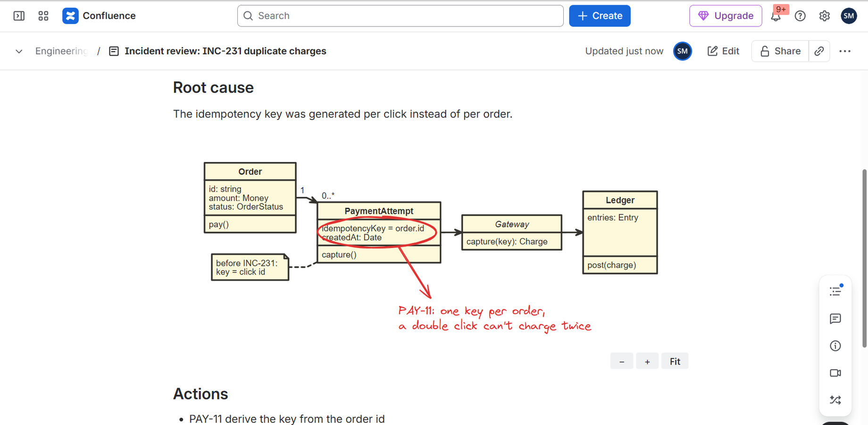Screen dimensions: 868x425
Task: Click the Gateway class title
Action: click(512, 224)
